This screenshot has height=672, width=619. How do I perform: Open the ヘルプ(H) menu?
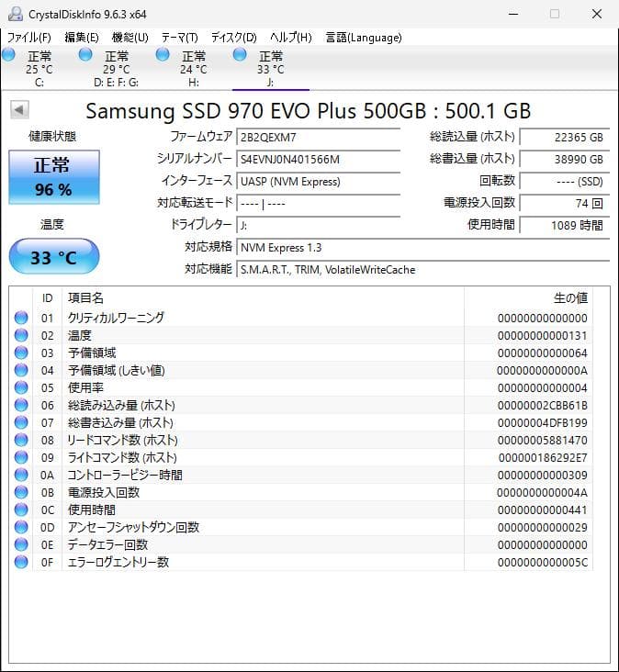coord(290,38)
